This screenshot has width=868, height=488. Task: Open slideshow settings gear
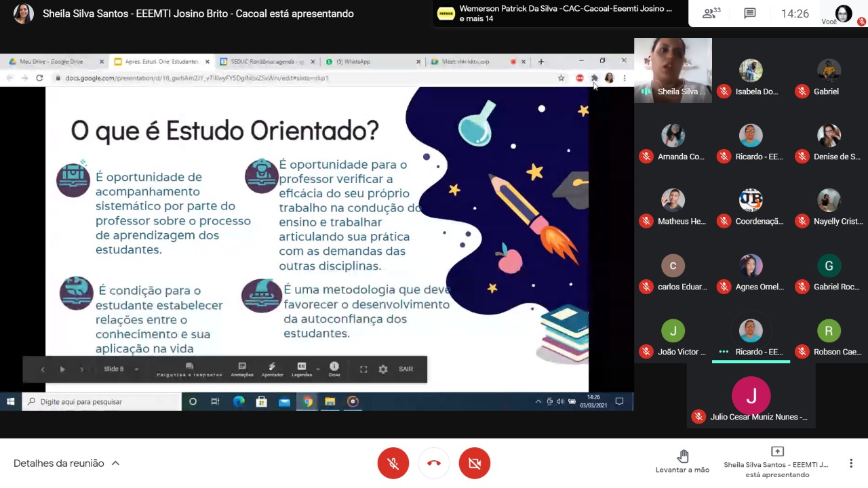pos(383,369)
